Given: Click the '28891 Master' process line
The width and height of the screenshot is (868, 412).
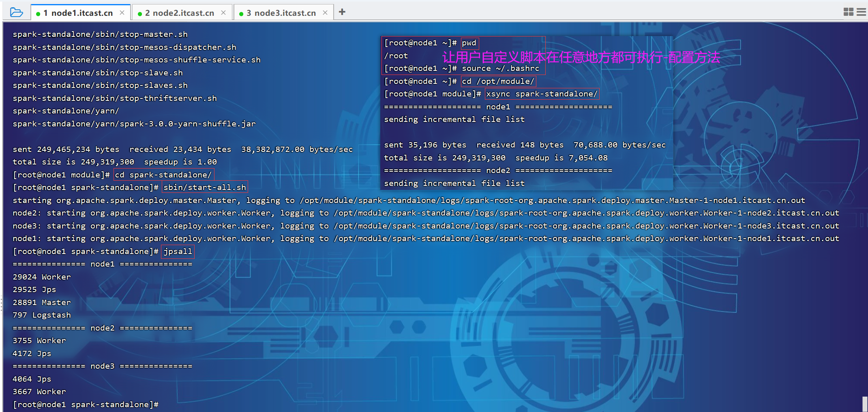Looking at the screenshot, I should 42,303.
